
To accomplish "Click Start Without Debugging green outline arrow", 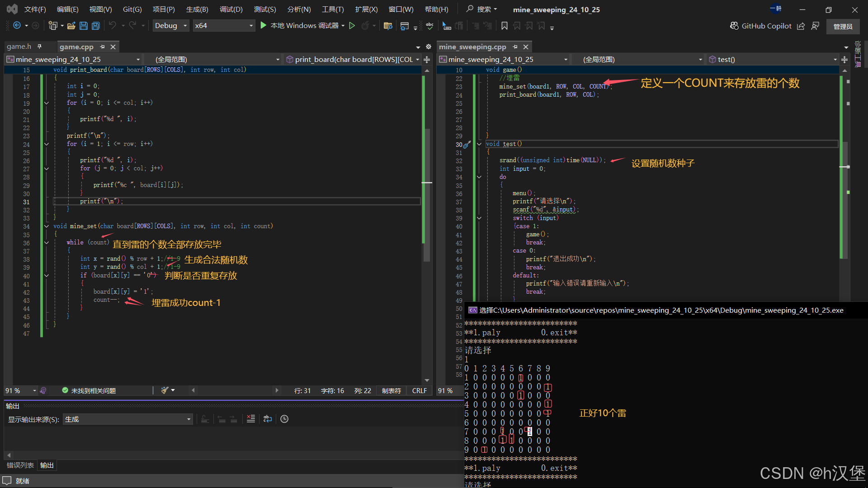I will click(x=352, y=26).
